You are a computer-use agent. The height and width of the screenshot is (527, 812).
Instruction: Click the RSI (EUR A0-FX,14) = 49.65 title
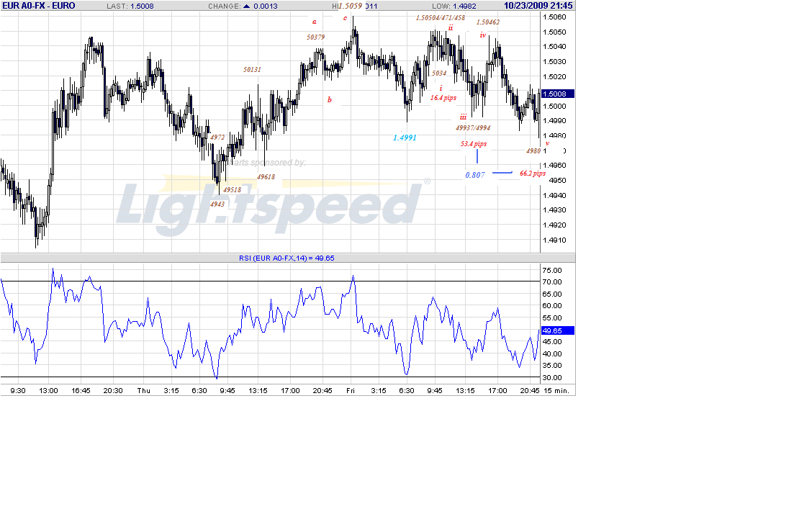click(x=287, y=258)
